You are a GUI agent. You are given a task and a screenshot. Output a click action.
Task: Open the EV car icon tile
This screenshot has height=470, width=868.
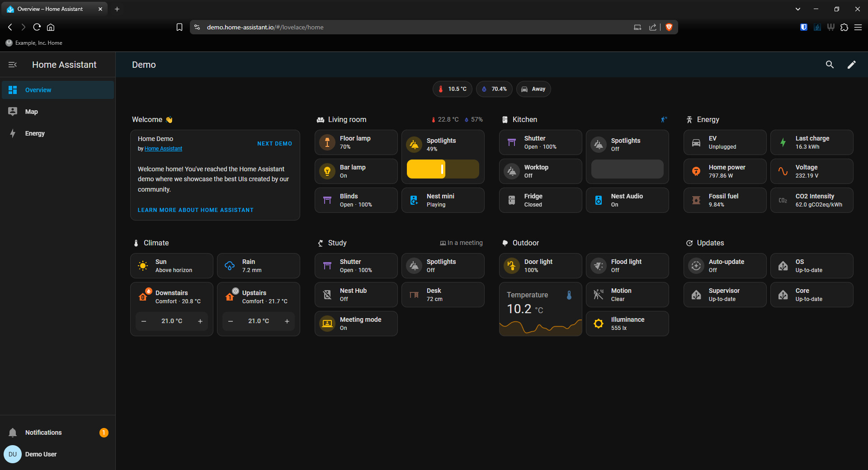click(x=696, y=142)
